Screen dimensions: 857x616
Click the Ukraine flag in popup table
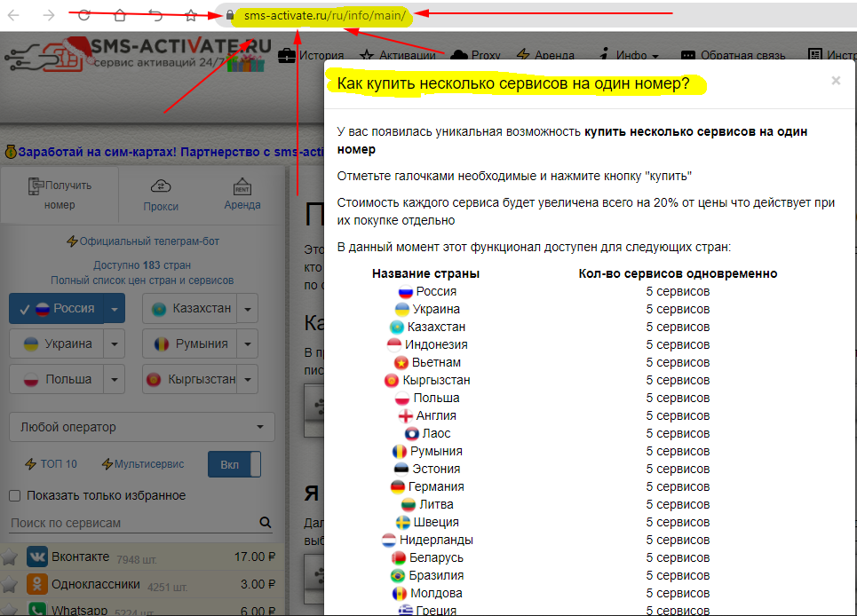[x=401, y=310]
